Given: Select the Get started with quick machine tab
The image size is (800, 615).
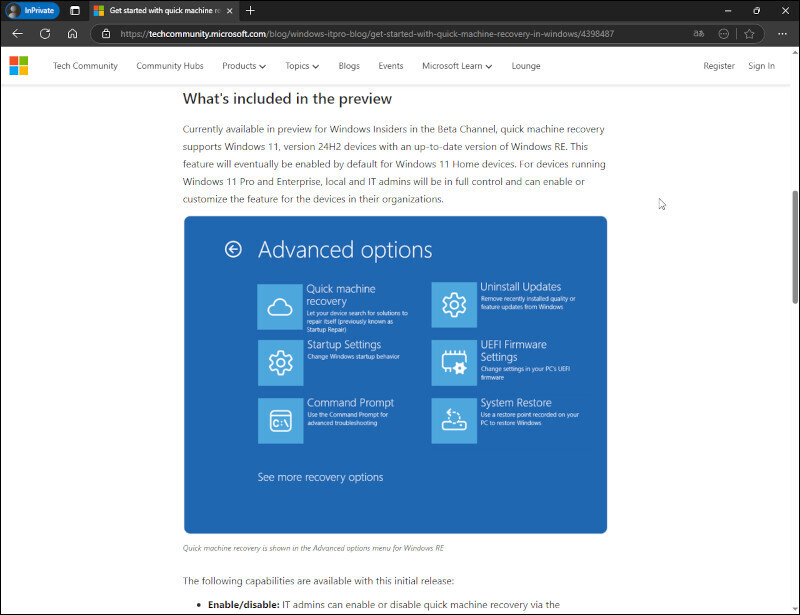Looking at the screenshot, I should 163,10.
